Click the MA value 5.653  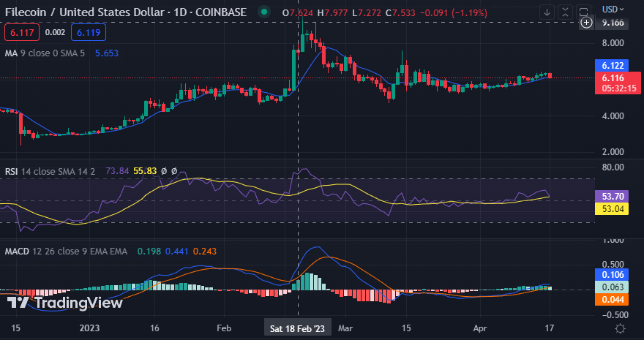107,53
